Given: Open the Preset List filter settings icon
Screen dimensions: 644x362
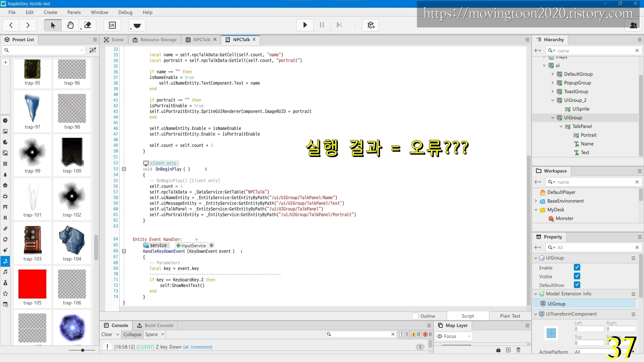Looking at the screenshot, I should pos(93,50).
